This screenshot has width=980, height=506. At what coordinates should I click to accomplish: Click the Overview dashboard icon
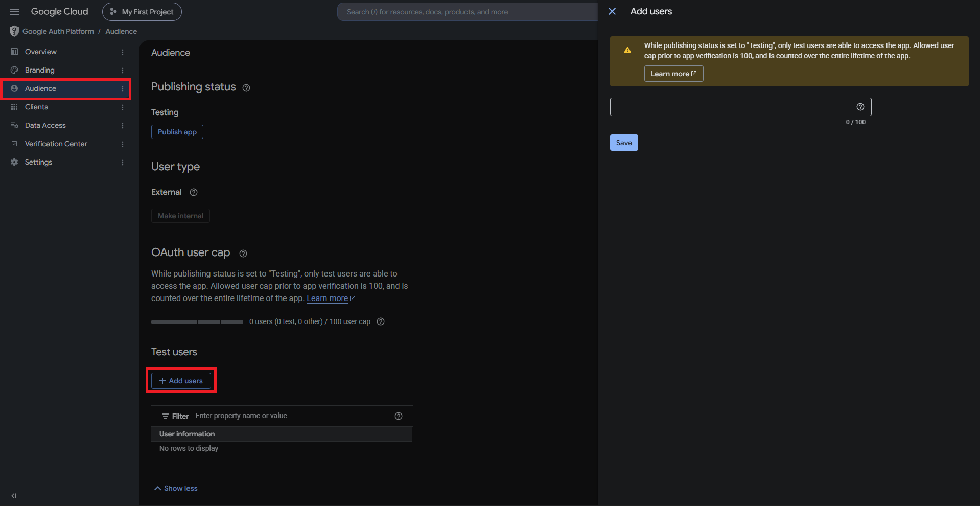tap(14, 52)
